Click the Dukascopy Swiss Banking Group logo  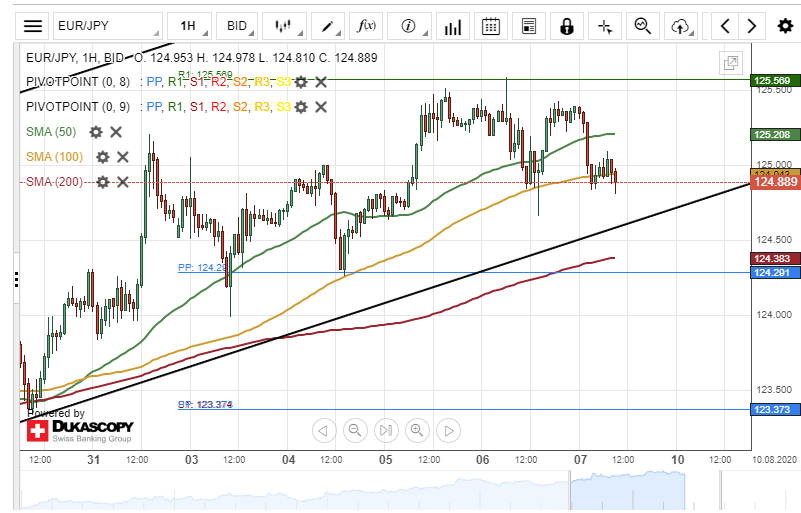[80, 431]
